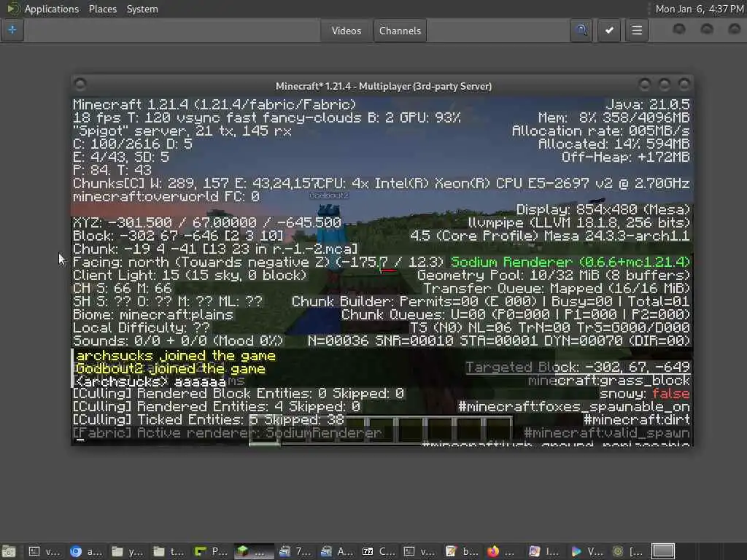Click the clock showing Mon Jan 6
Screen dimensions: 747x560
[700, 9]
